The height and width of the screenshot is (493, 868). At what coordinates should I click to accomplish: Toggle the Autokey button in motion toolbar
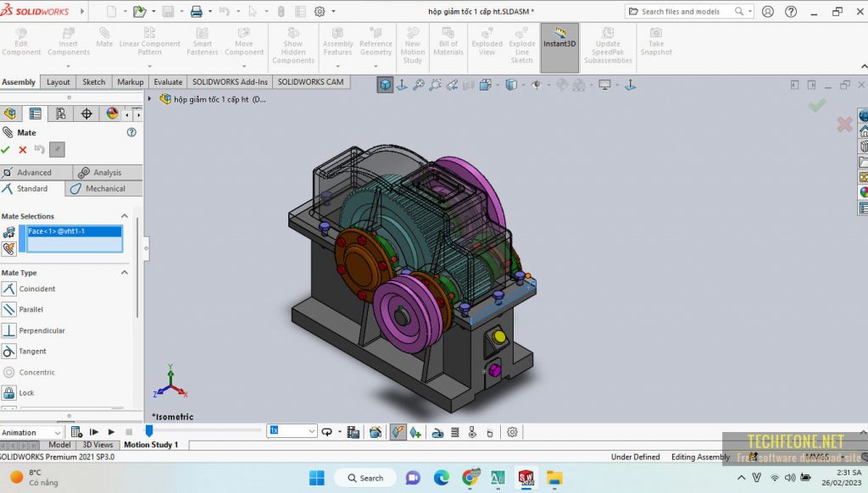398,432
